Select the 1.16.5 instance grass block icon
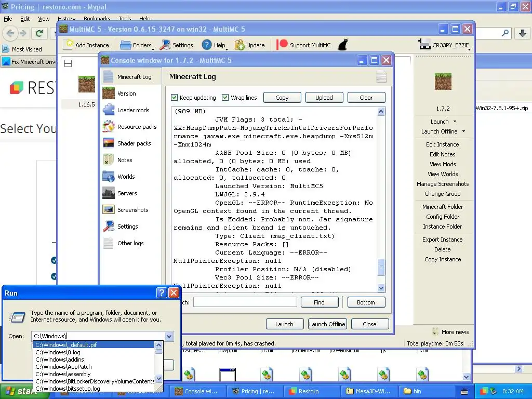 [x=87, y=84]
